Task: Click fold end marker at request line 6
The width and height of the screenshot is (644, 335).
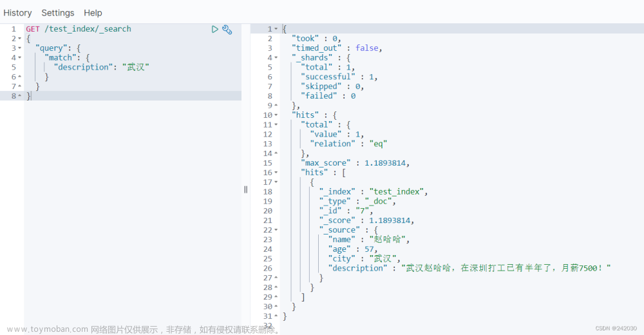Action: click(x=19, y=77)
